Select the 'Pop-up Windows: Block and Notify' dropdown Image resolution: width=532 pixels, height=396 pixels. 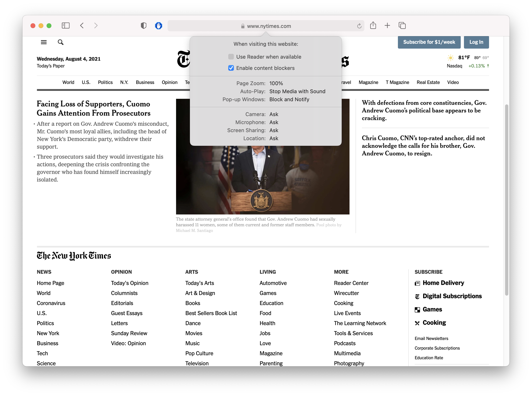(289, 99)
